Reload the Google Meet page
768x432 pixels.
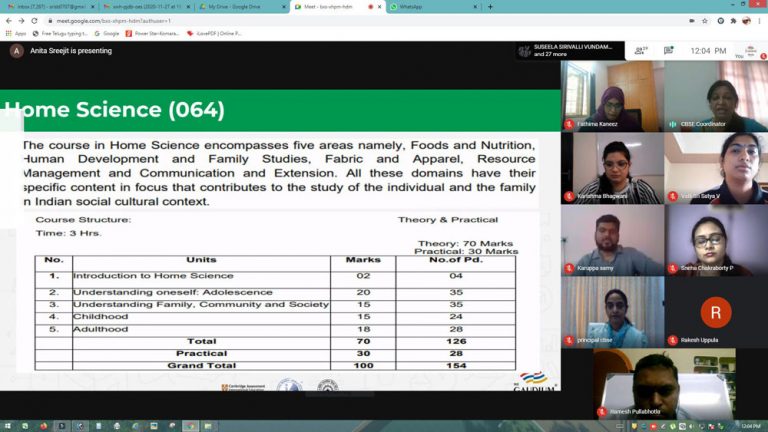point(34,21)
